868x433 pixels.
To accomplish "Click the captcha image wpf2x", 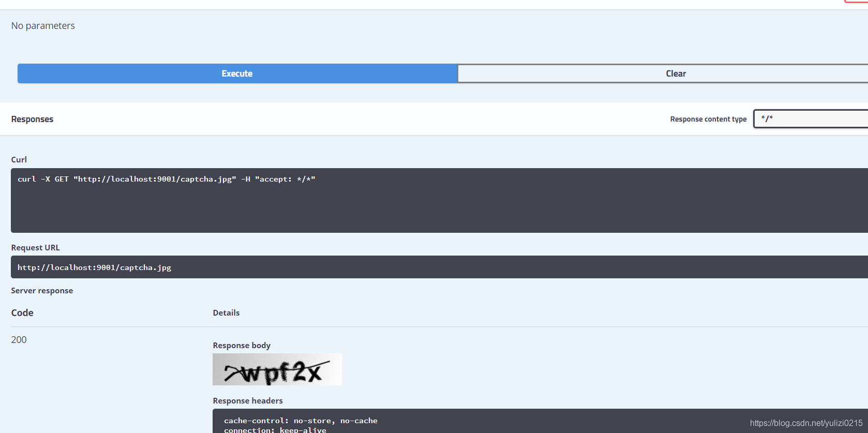I will 277,369.
